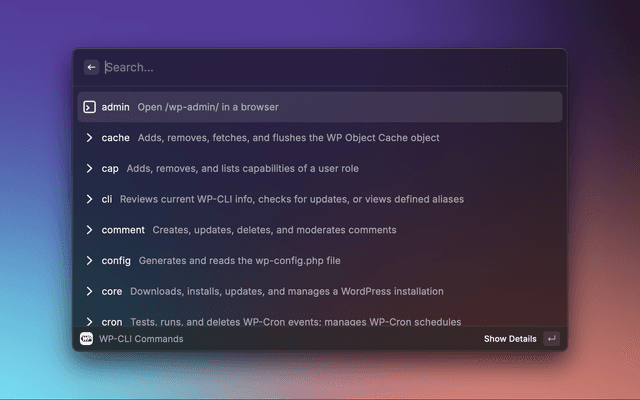Image resolution: width=640 pixels, height=400 pixels.
Task: Click the chevron icon beside cron
Action: coord(89,322)
